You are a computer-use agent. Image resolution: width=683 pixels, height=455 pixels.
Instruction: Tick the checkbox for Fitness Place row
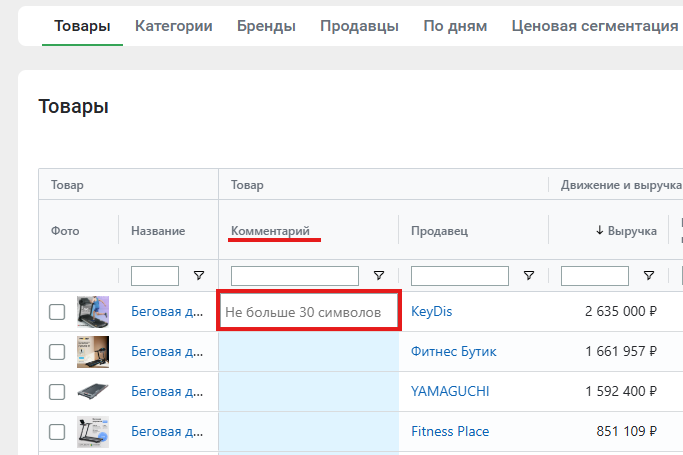(57, 432)
